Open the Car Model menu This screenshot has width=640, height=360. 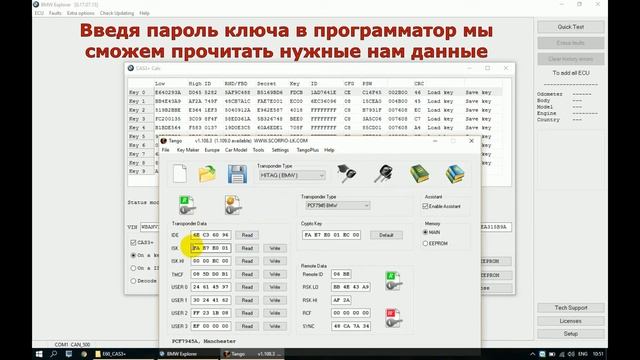coord(236,150)
